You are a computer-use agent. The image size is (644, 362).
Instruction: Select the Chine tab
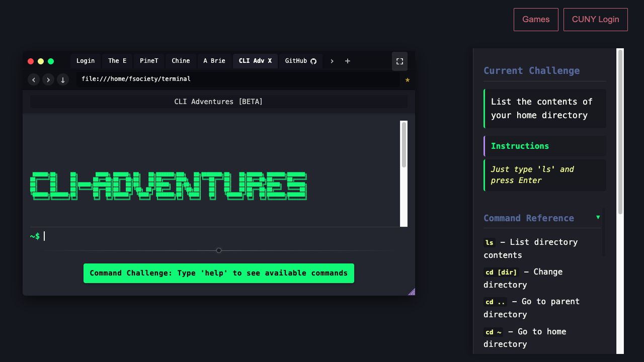tap(181, 61)
